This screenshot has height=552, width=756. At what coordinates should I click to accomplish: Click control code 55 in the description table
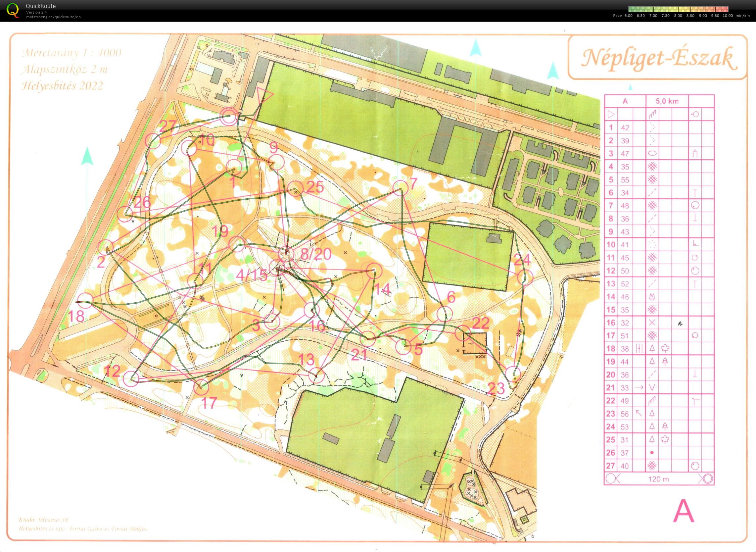click(x=625, y=179)
